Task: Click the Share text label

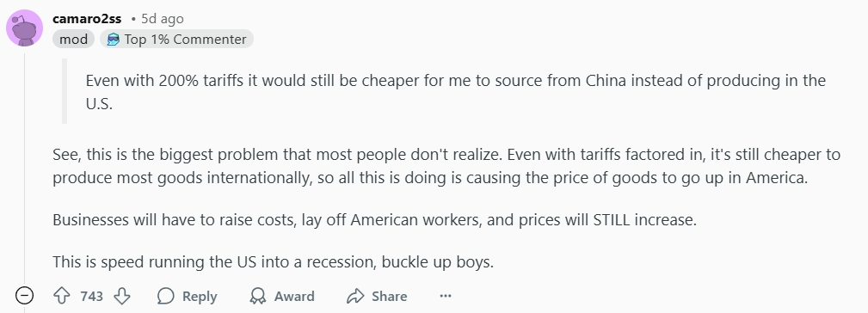Action: [389, 297]
